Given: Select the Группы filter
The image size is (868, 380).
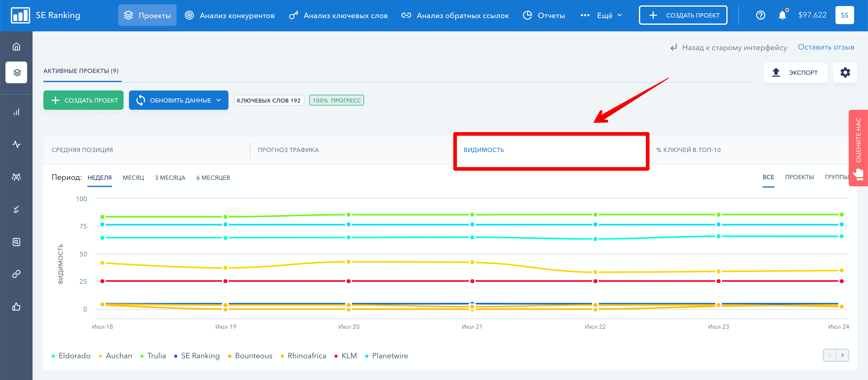Looking at the screenshot, I should click(x=837, y=177).
